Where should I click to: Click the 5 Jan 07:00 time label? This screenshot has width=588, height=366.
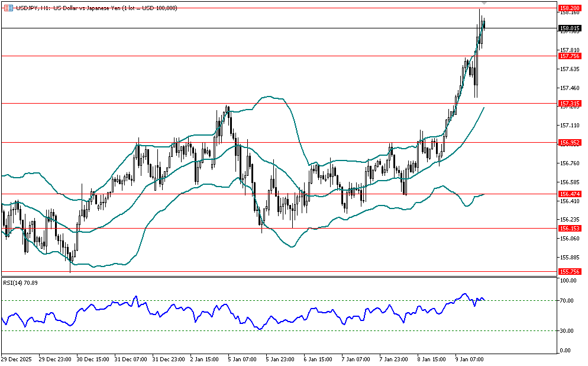pyautogui.click(x=243, y=359)
